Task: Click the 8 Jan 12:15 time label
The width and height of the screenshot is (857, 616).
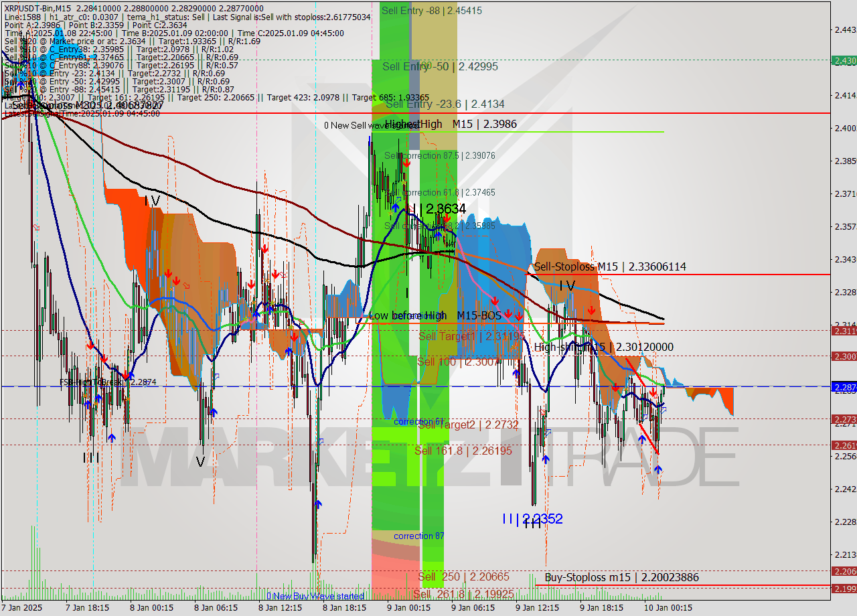Action: click(x=280, y=608)
